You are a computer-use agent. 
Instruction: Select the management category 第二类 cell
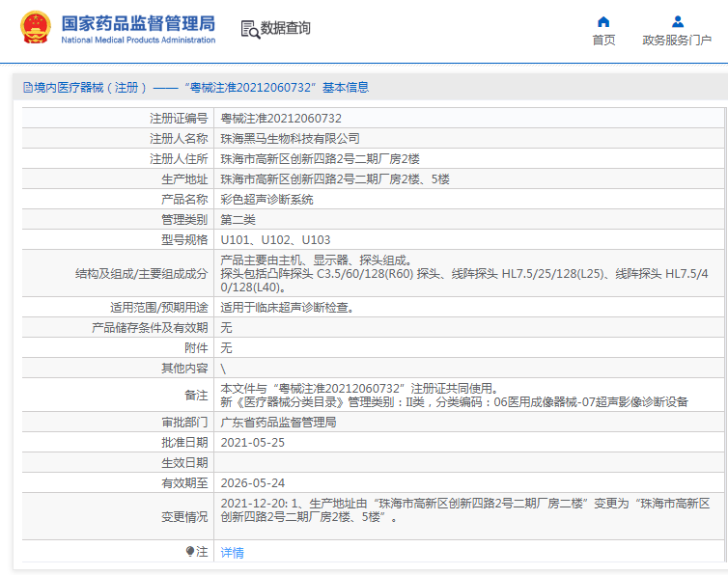(238, 220)
